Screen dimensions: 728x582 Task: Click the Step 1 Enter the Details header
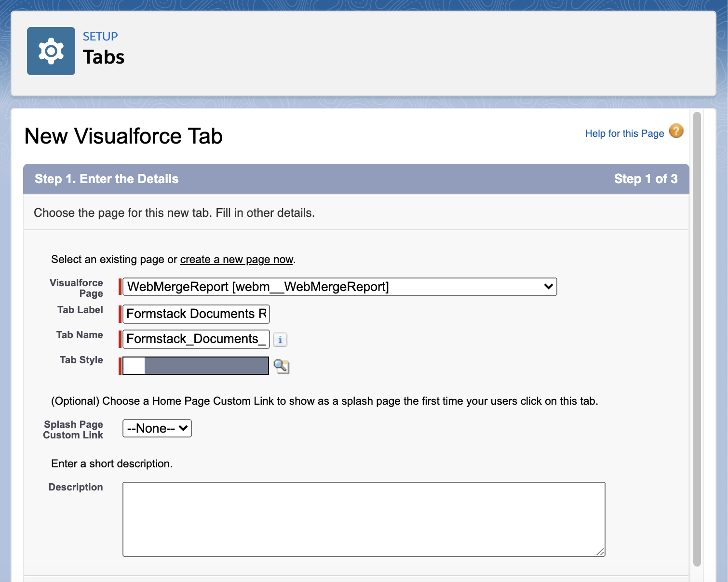click(x=107, y=179)
